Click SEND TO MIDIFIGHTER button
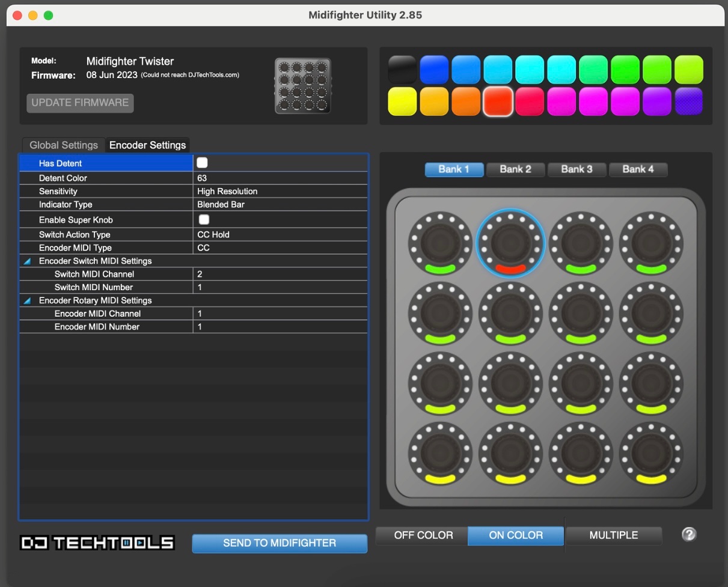The height and width of the screenshot is (587, 728). point(280,543)
